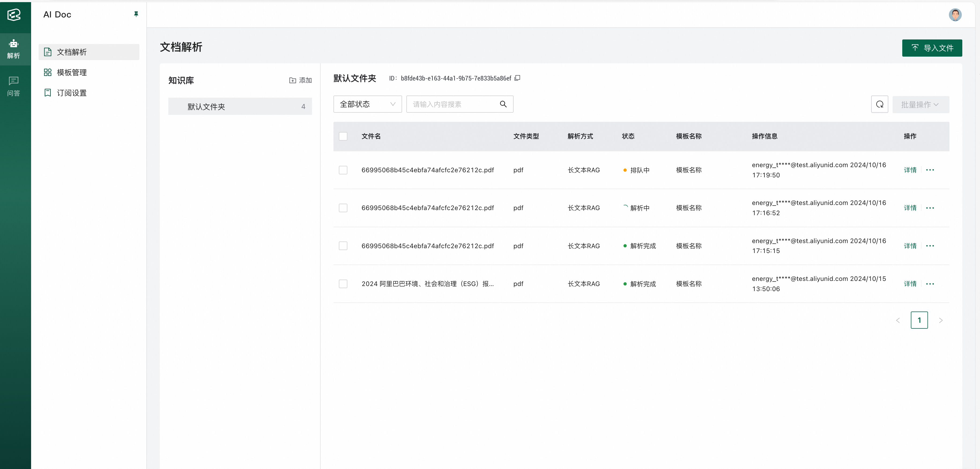Click the 解析完成 status of the ESG row

[640, 284]
